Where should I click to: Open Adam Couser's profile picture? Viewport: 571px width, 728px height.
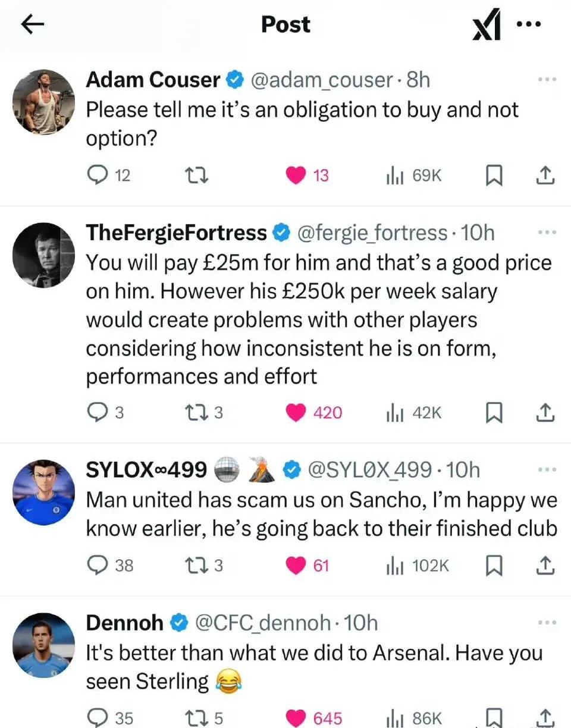43,102
